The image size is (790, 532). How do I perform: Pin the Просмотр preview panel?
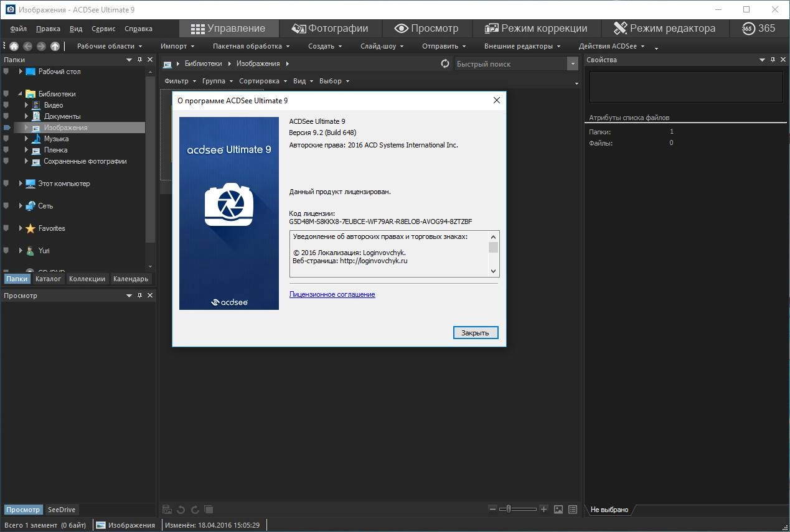(140, 296)
